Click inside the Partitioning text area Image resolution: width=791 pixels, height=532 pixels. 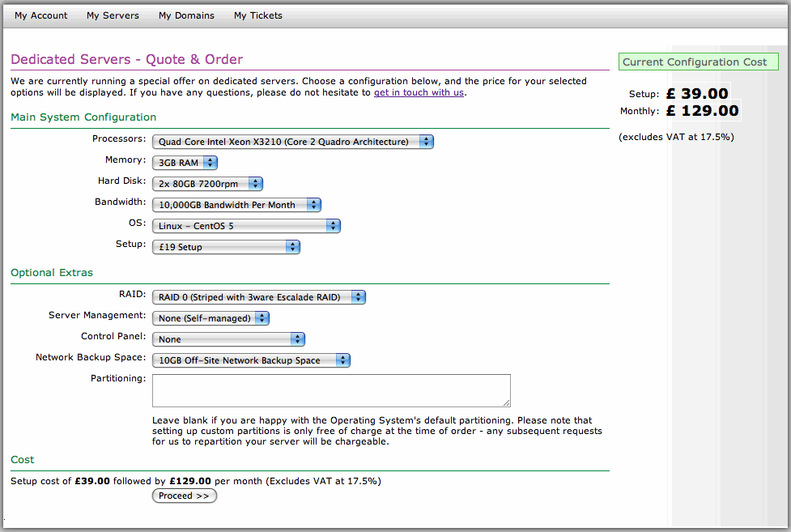(331, 390)
